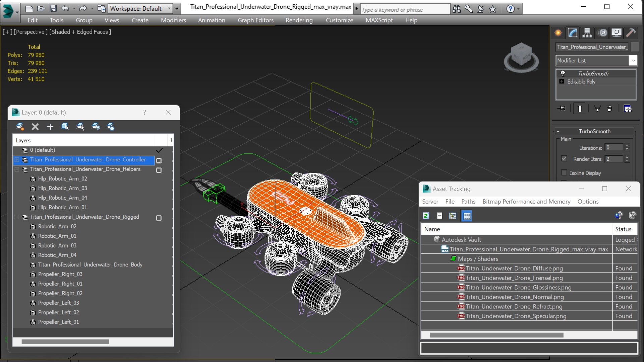Screen dimensions: 644x362
Task: Open the Modifiers menu
Action: click(x=173, y=20)
